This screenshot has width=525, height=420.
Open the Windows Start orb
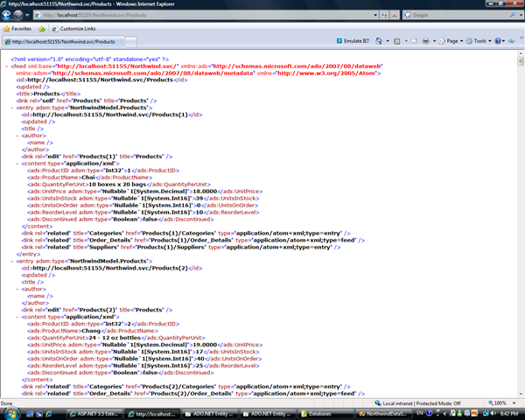(11, 414)
